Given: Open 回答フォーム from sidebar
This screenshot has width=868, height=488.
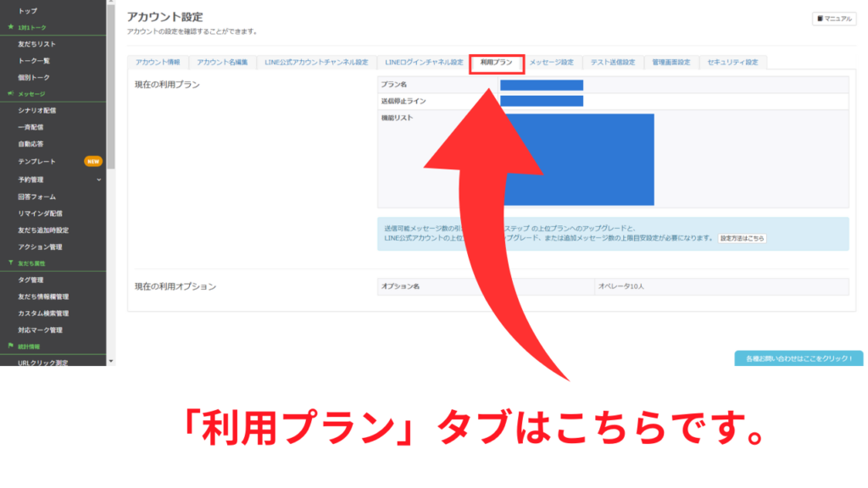Looking at the screenshot, I should 37,197.
